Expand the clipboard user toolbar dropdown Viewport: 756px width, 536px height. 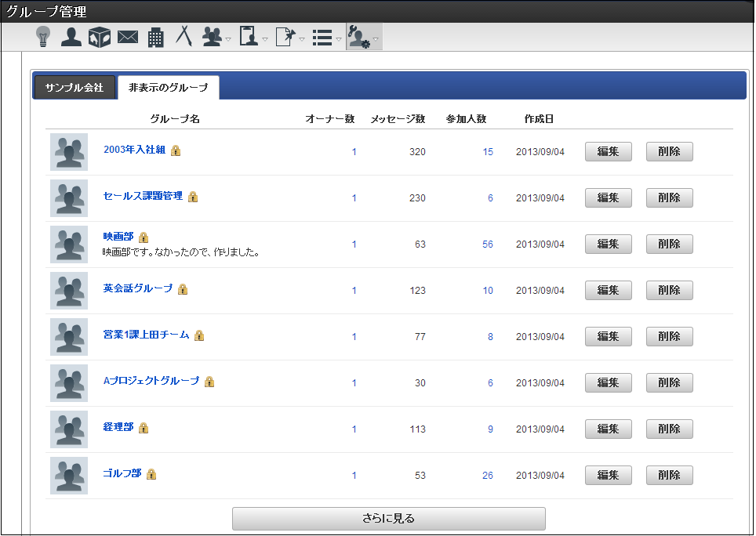[x=253, y=37]
